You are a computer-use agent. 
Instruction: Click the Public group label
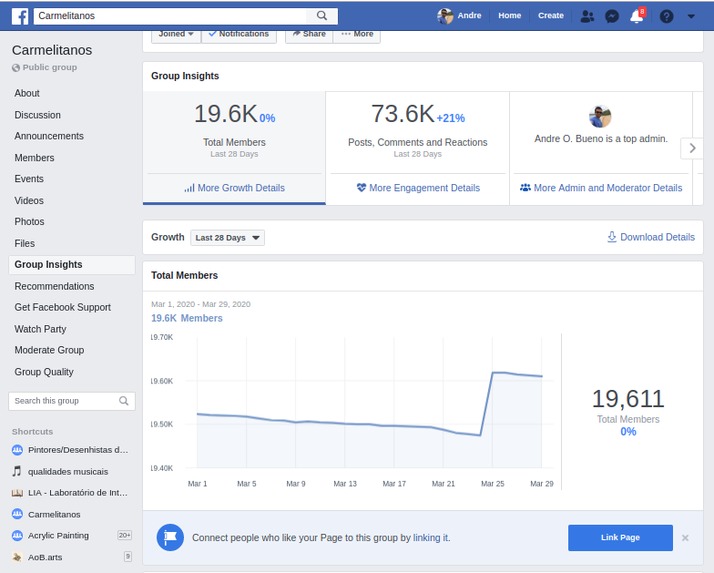click(50, 67)
